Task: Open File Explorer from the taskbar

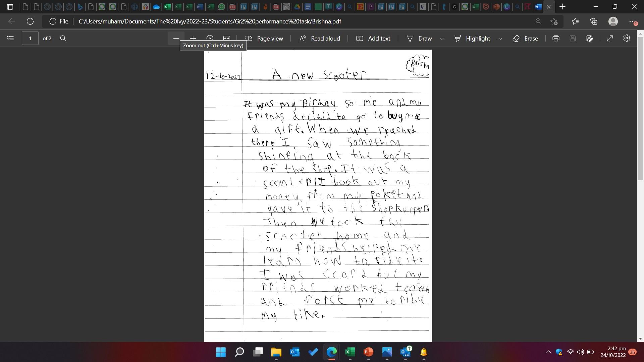Action: coord(276,352)
